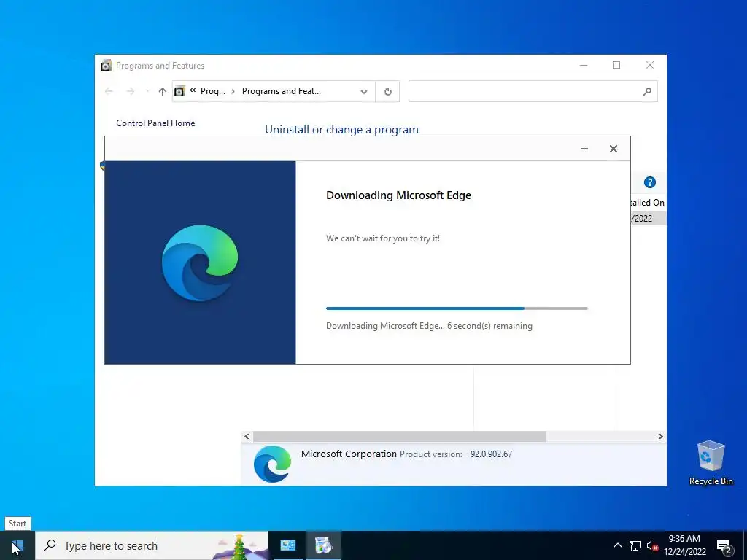The height and width of the screenshot is (560, 747).
Task: Switch to the Edge installer taskbar icon
Action: (323, 545)
